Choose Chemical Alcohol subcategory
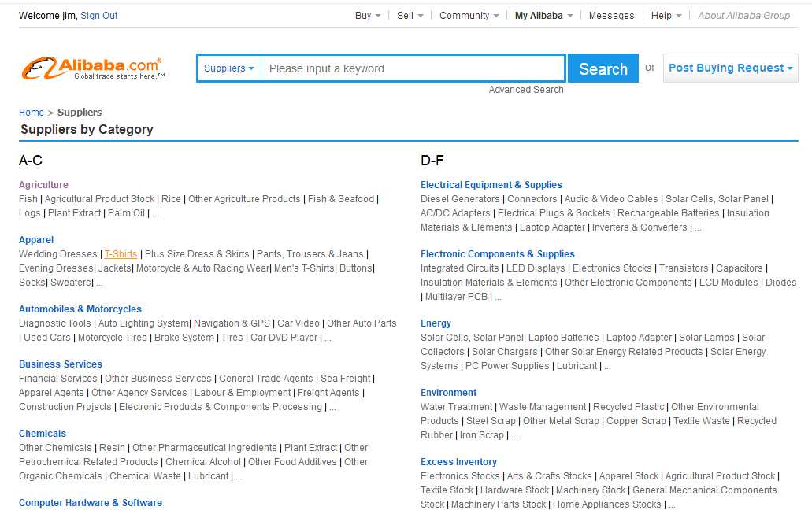 [203, 462]
